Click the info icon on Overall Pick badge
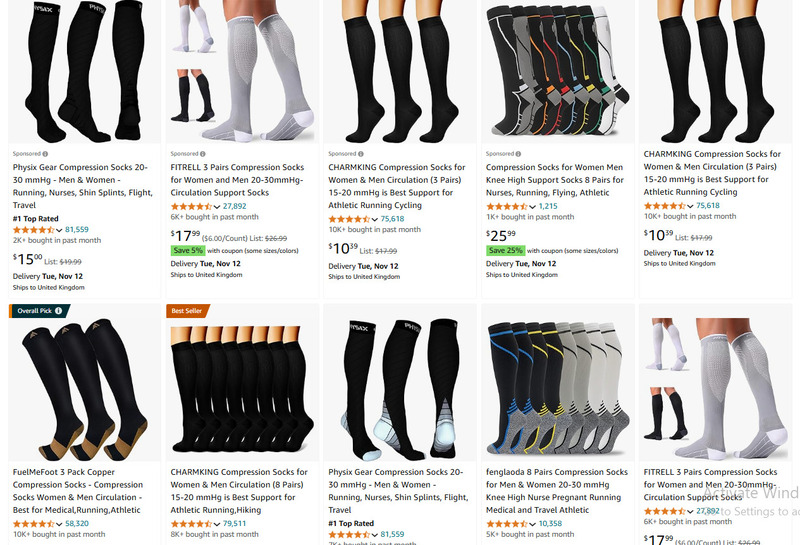 pos(59,311)
